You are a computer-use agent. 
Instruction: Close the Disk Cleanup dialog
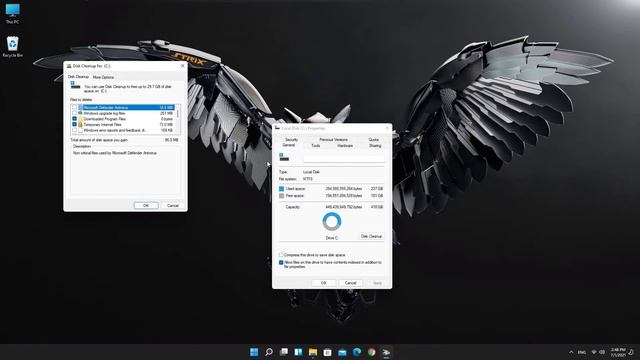coord(182,66)
